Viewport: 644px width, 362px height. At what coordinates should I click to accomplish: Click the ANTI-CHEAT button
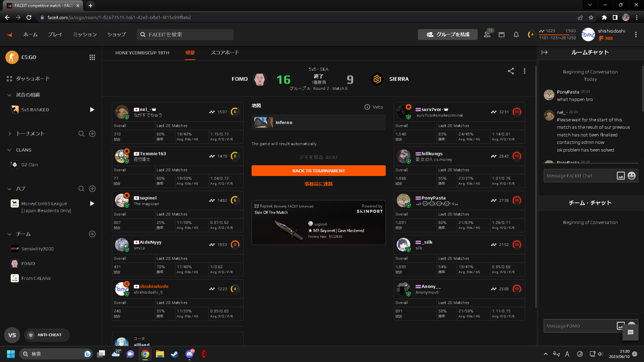click(47, 335)
